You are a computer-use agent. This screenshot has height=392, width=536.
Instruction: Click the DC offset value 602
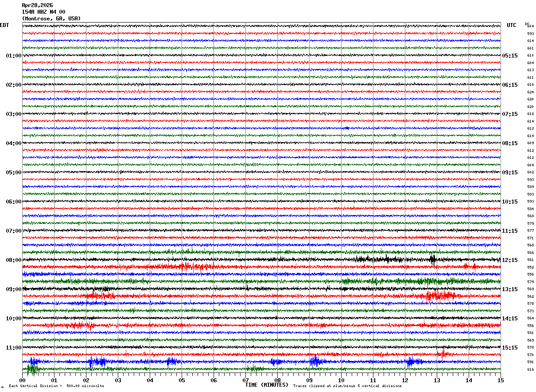[530, 173]
